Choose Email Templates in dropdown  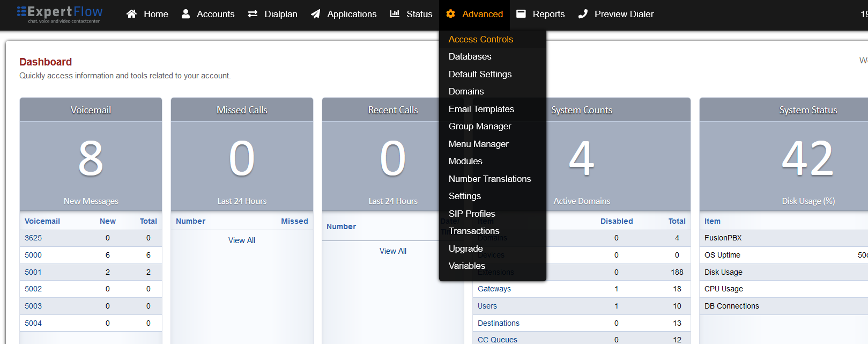[481, 109]
